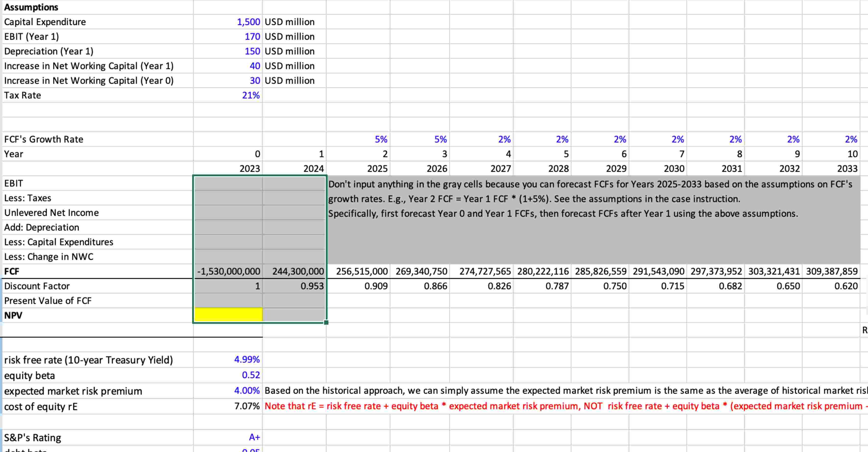Click the yellow NPV cell
Viewport: 868px width, 452px height.
228,315
